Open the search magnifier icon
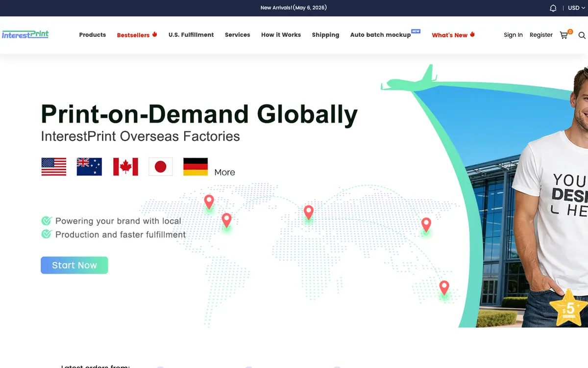Screen dimensions: 588x368 [x=582, y=35]
